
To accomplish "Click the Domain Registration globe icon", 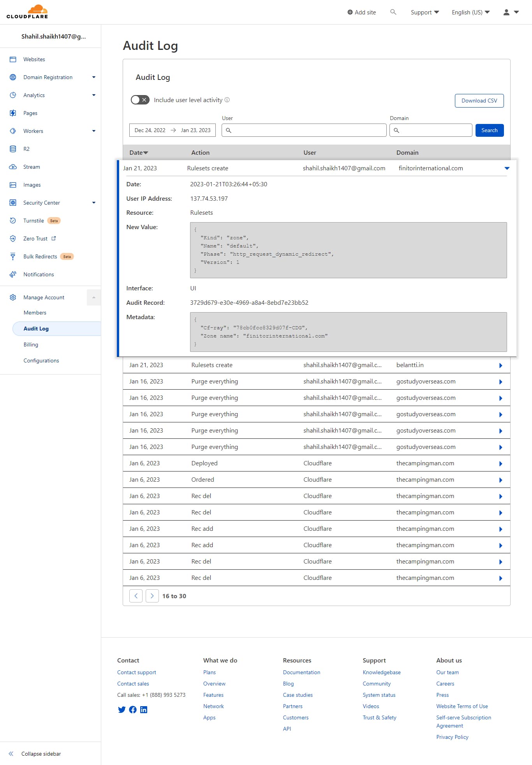I will point(13,77).
